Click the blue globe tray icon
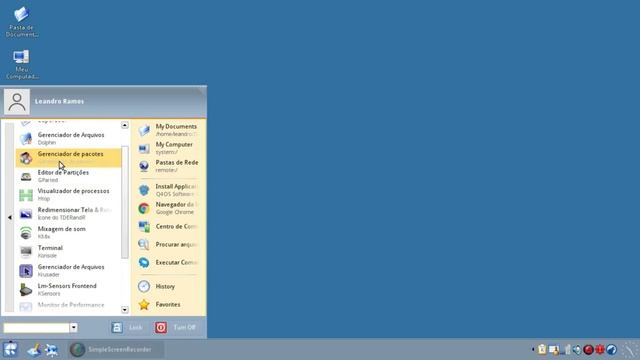The image size is (640, 360). [611, 349]
